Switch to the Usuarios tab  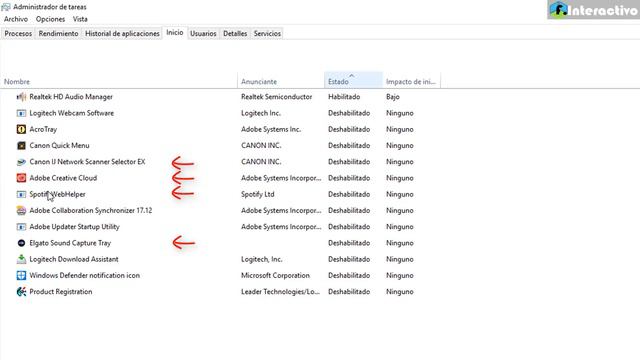click(203, 33)
